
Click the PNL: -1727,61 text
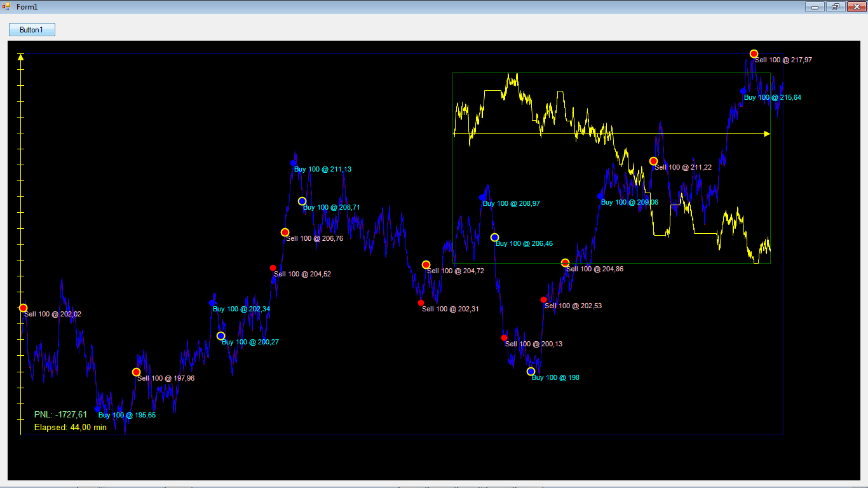pos(60,415)
